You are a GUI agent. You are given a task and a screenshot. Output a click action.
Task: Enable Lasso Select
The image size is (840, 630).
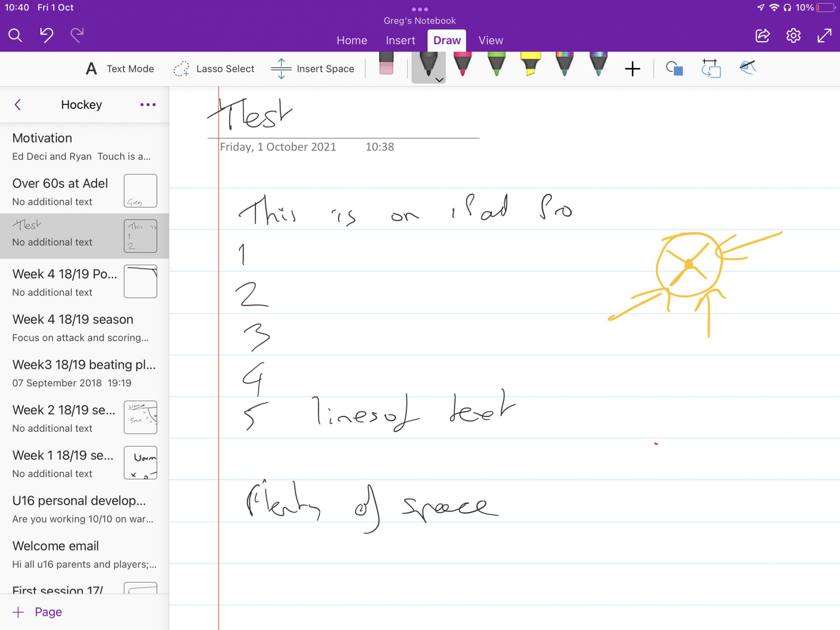214,69
